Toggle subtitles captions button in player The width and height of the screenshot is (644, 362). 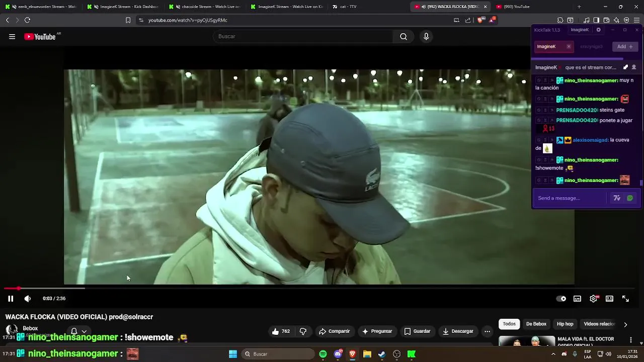(577, 299)
